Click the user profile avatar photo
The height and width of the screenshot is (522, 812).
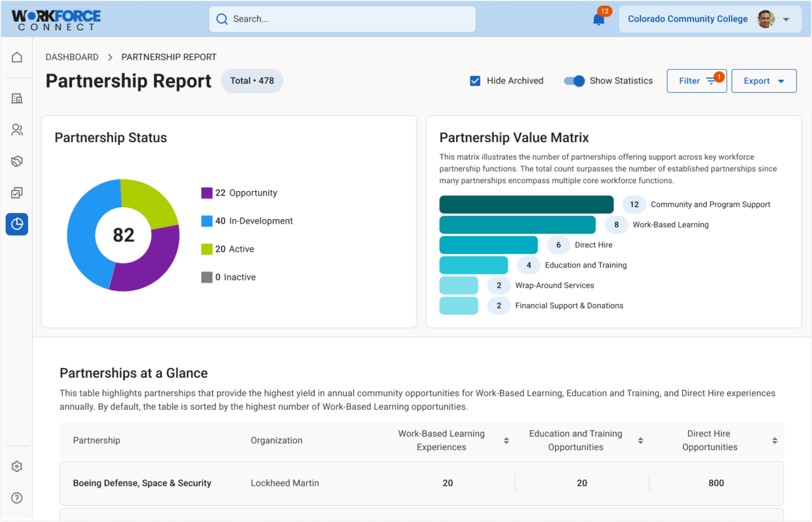tap(766, 19)
